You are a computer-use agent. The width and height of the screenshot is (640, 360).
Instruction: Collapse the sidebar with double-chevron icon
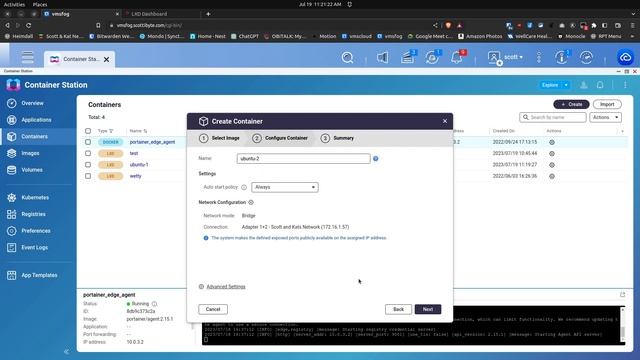(67, 351)
